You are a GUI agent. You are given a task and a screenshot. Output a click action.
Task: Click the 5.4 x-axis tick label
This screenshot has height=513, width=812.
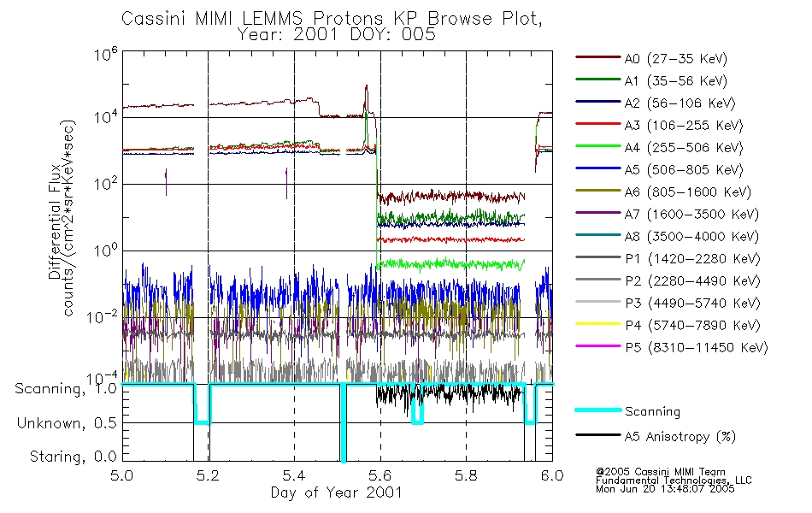[294, 475]
